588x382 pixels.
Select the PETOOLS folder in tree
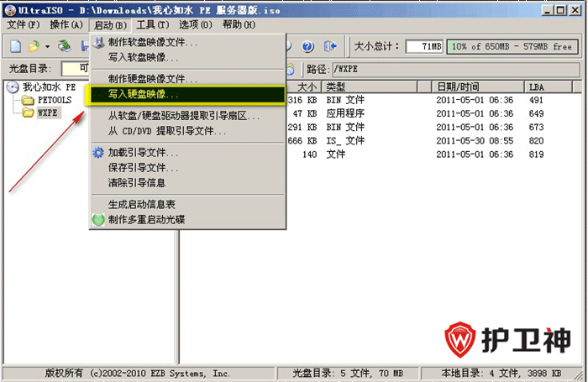[55, 100]
